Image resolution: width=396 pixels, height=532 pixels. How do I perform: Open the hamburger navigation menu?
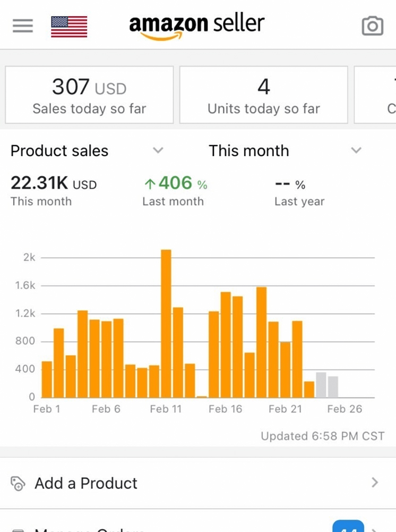tap(23, 26)
